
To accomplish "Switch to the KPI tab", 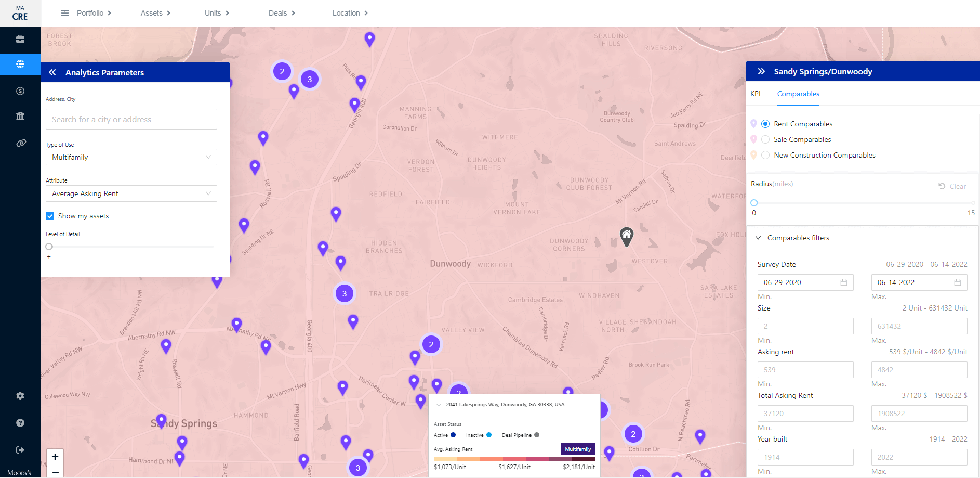I will [756, 94].
